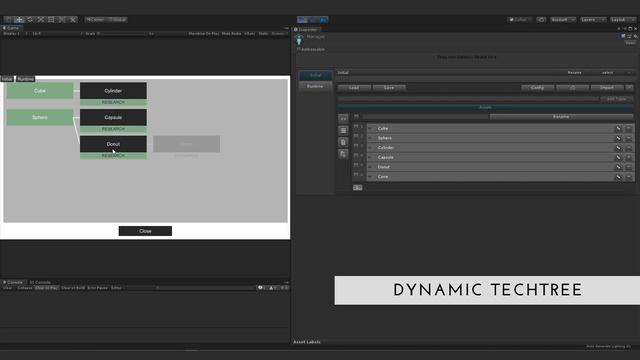This screenshot has width=640, height=360.
Task: Select the Console tab
Action: 13,282
